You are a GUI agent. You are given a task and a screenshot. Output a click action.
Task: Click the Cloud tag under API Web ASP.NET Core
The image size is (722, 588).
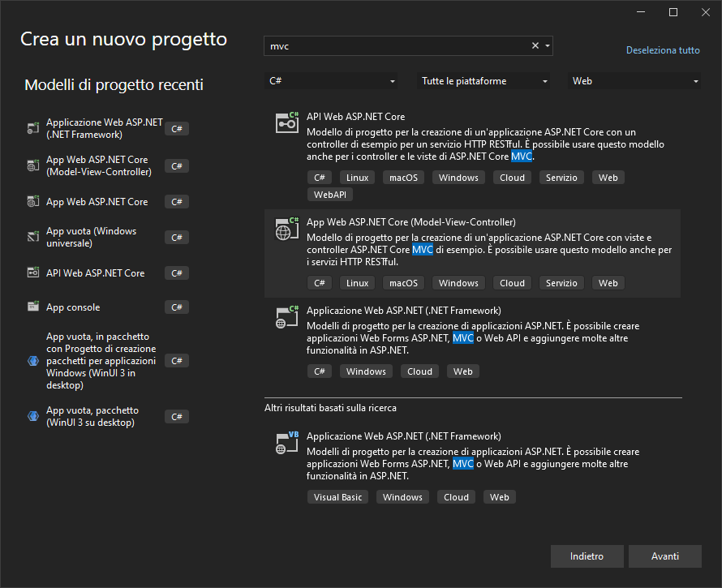pos(512,178)
